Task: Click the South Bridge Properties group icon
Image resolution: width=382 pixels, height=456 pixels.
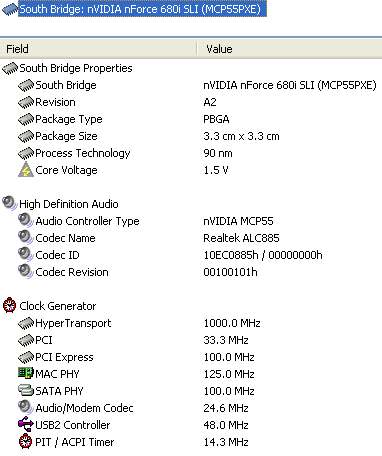Action: coord(10,68)
